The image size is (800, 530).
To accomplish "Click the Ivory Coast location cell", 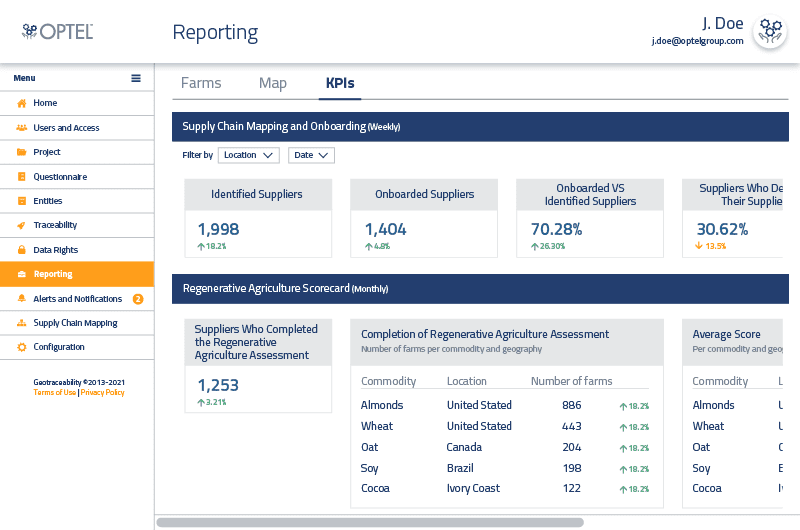I will [473, 488].
